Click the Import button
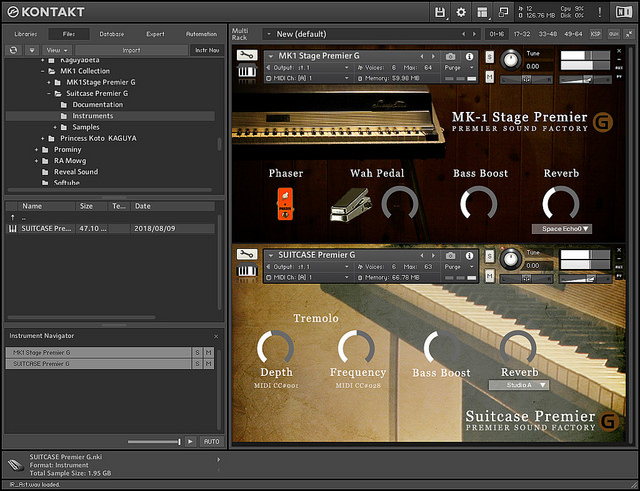 131,50
